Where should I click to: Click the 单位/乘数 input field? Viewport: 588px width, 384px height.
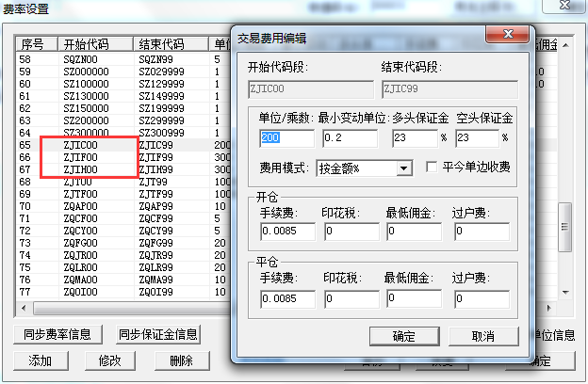286,137
